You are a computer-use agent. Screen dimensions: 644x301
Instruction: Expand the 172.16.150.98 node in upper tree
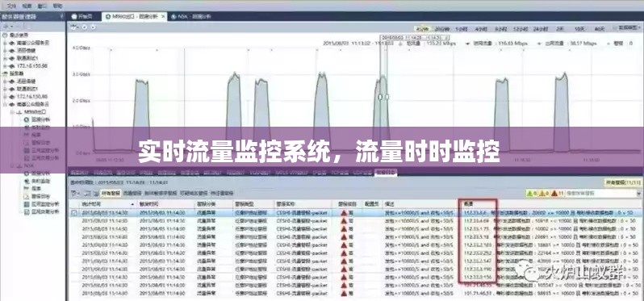(6, 65)
